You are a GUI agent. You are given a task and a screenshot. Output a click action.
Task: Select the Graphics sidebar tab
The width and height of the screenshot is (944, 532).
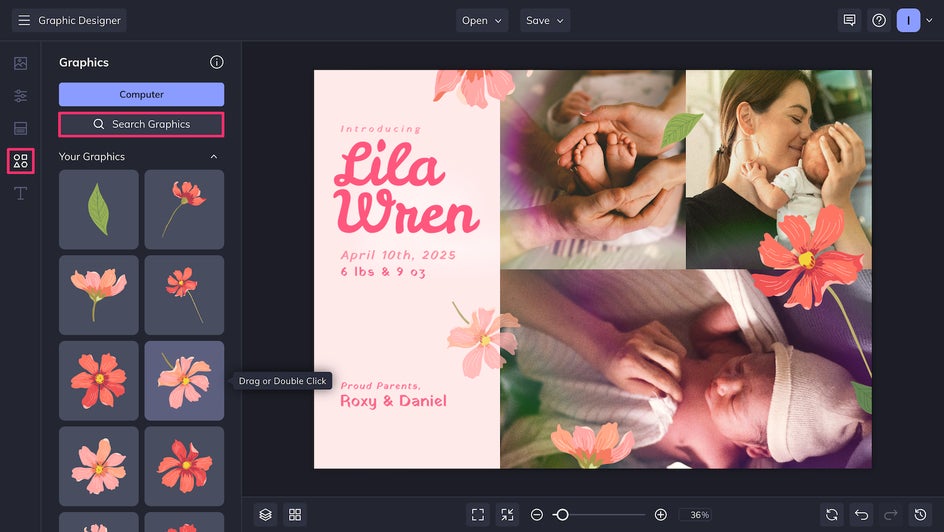click(x=20, y=161)
